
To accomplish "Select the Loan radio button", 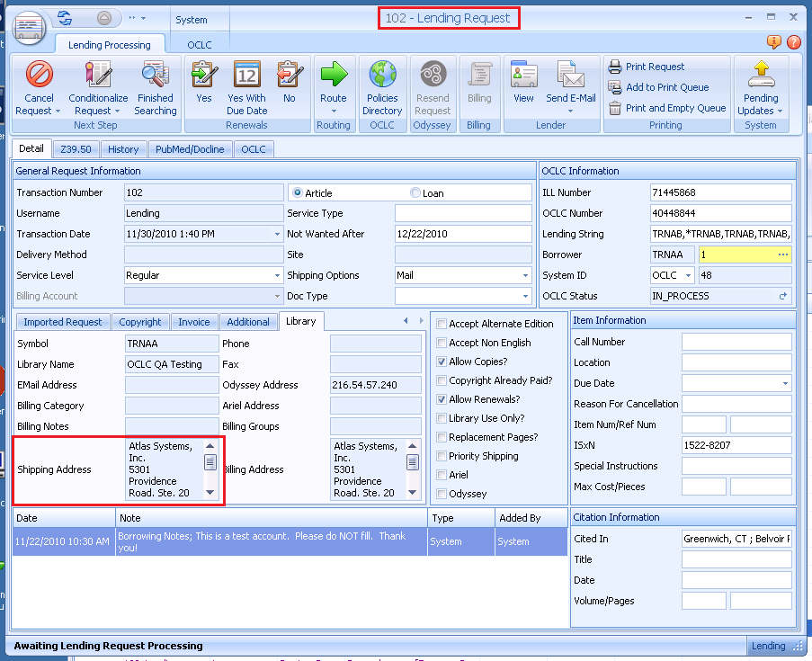I will [x=415, y=192].
